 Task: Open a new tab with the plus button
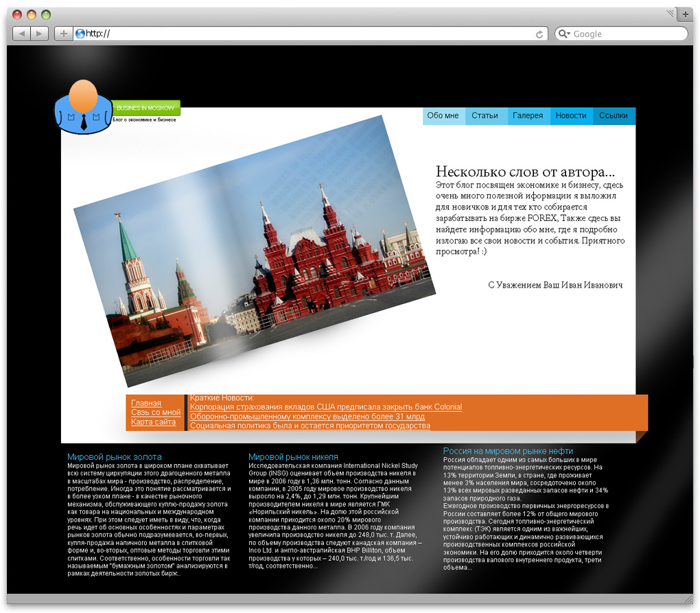pos(685,14)
